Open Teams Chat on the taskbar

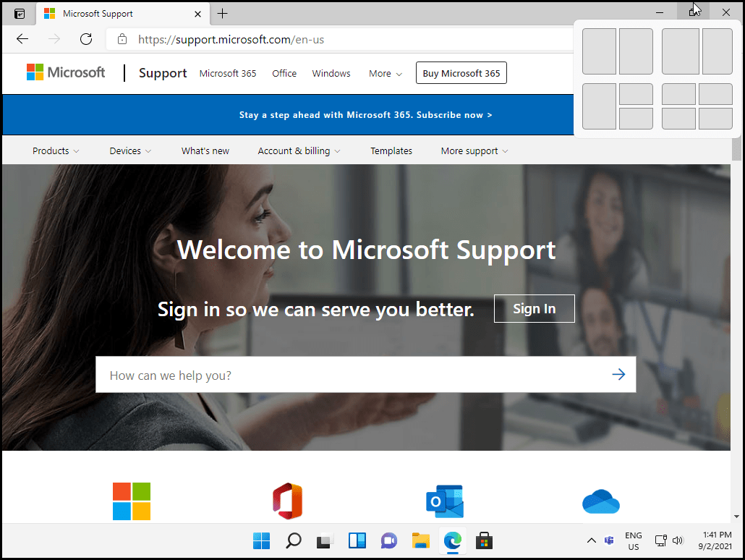[388, 540]
